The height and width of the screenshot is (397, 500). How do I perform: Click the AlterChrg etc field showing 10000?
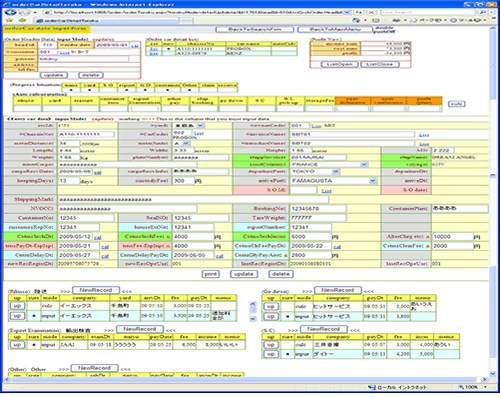(x=453, y=237)
